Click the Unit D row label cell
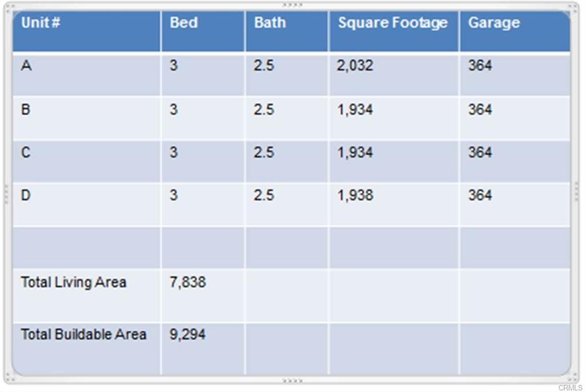This screenshot has width=585, height=392. pos(87,205)
